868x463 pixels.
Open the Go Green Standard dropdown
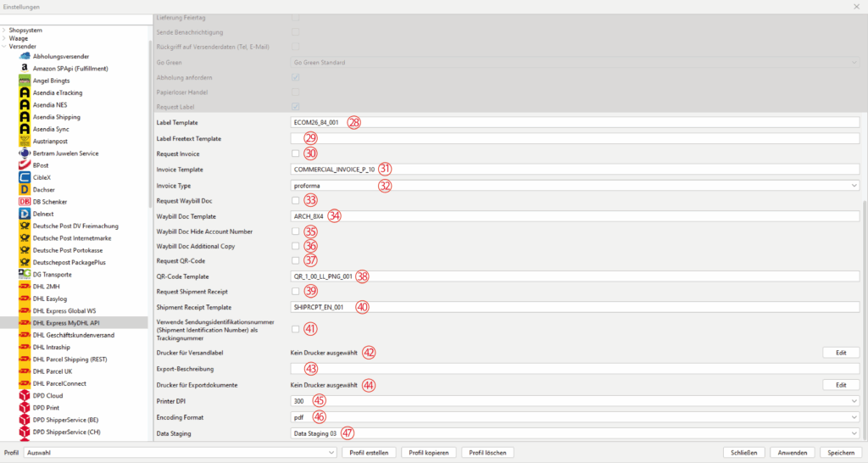coord(575,63)
